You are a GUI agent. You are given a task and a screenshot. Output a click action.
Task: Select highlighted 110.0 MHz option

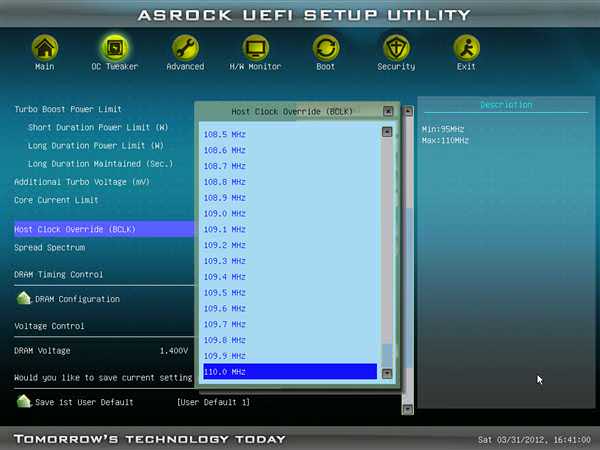tap(290, 372)
